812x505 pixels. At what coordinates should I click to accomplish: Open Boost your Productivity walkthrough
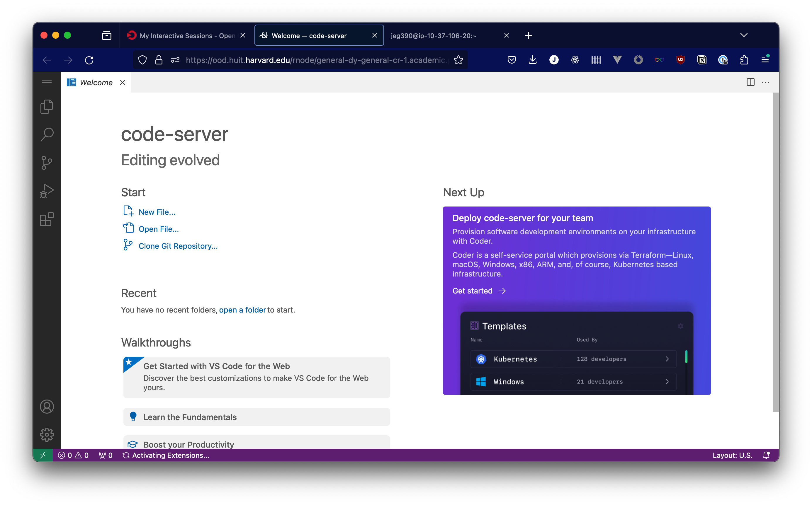[256, 442]
